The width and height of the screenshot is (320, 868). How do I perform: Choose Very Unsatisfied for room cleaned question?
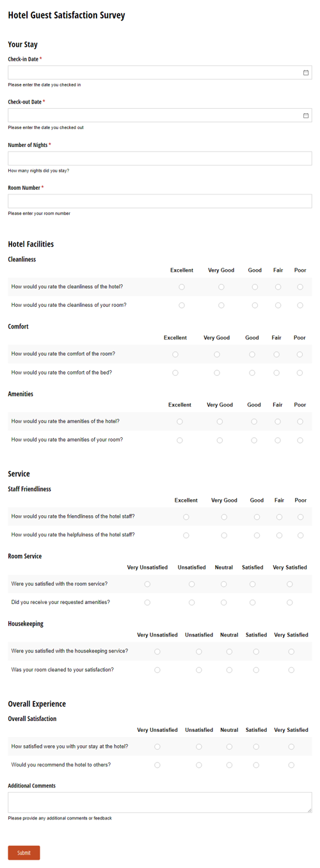tap(157, 670)
